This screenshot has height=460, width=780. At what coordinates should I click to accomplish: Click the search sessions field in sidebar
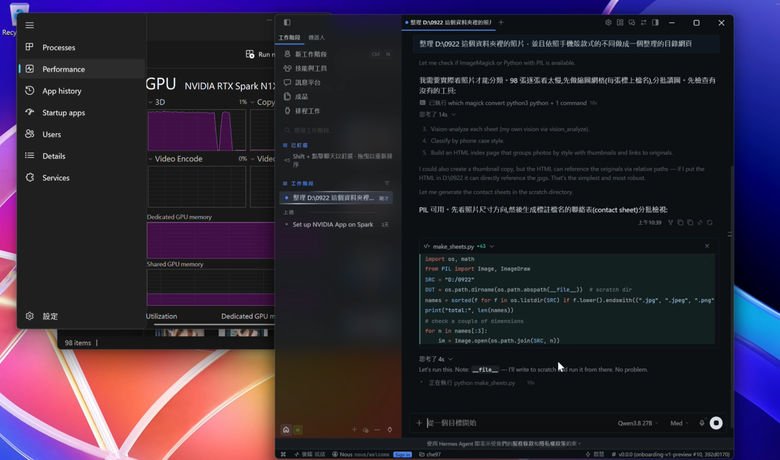337,130
